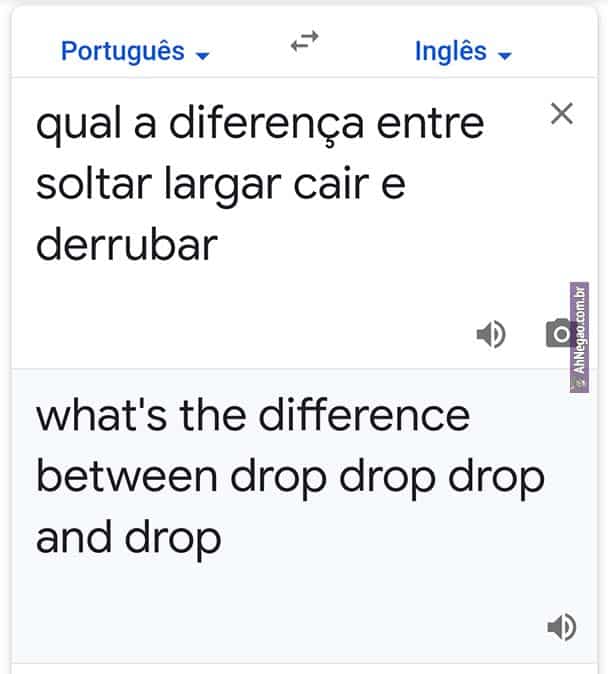Swap the source and target languages

pyautogui.click(x=304, y=42)
